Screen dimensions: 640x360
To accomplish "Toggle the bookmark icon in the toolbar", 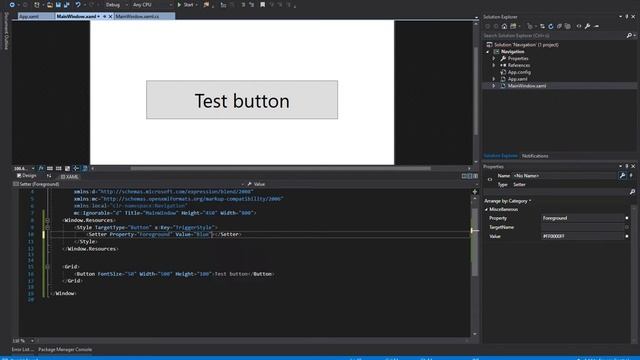I will (262, 5).
